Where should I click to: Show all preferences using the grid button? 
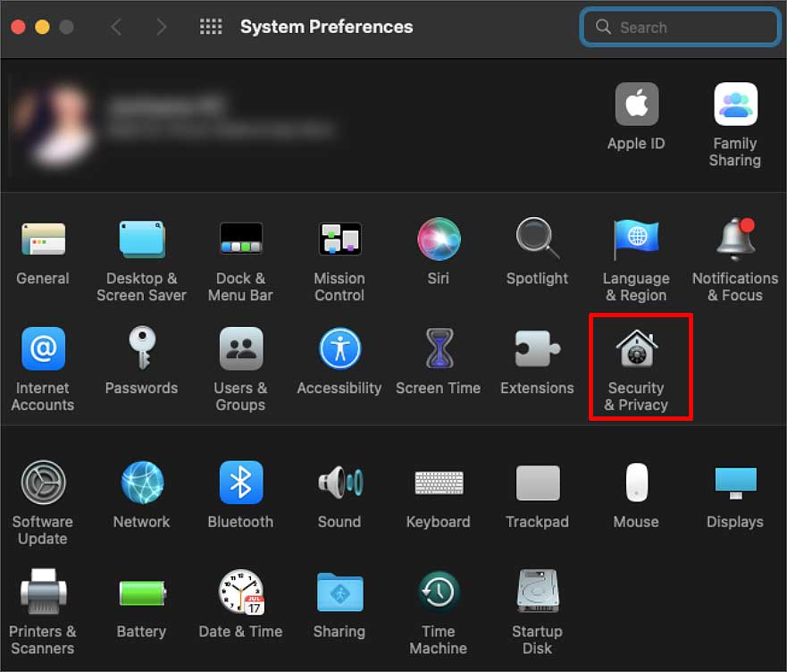click(211, 27)
